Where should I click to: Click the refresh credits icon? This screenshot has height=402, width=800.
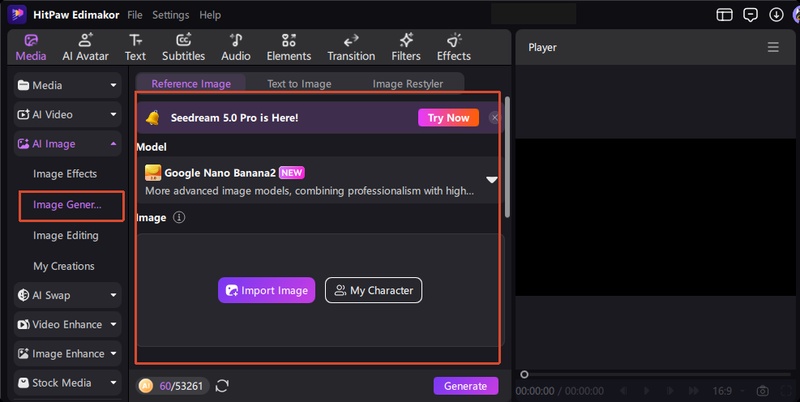click(x=222, y=386)
